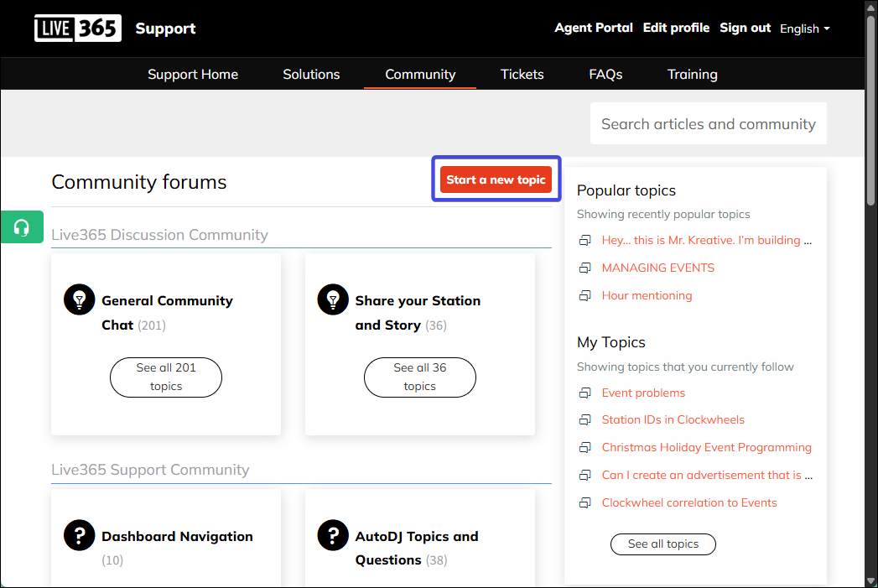Screen dimensions: 878x588
Task: Click See all topics under My Topics
Action: point(663,544)
